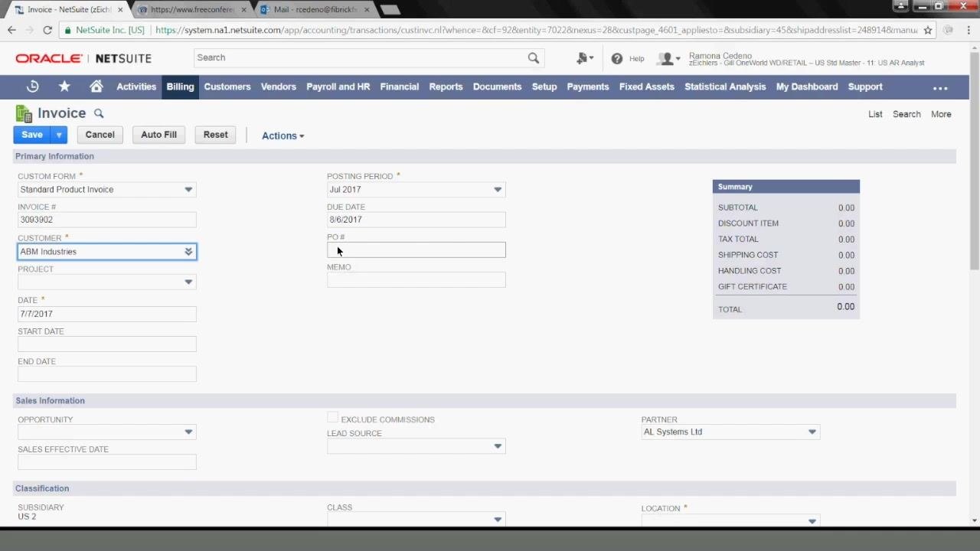Open the Setup menu
Screen dimensions: 980x551
tap(544, 86)
